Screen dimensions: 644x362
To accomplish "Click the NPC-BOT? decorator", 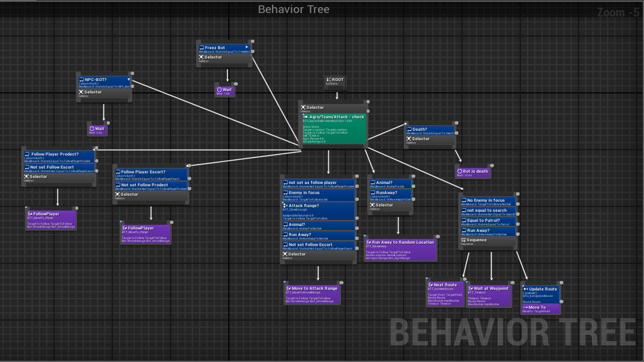I will pyautogui.click(x=104, y=82).
